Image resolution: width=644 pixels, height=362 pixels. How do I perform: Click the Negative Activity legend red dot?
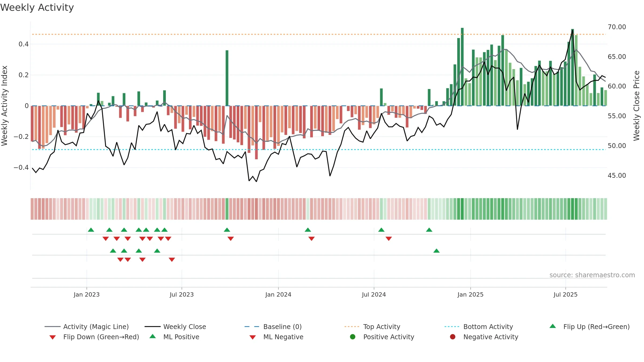[453, 337]
